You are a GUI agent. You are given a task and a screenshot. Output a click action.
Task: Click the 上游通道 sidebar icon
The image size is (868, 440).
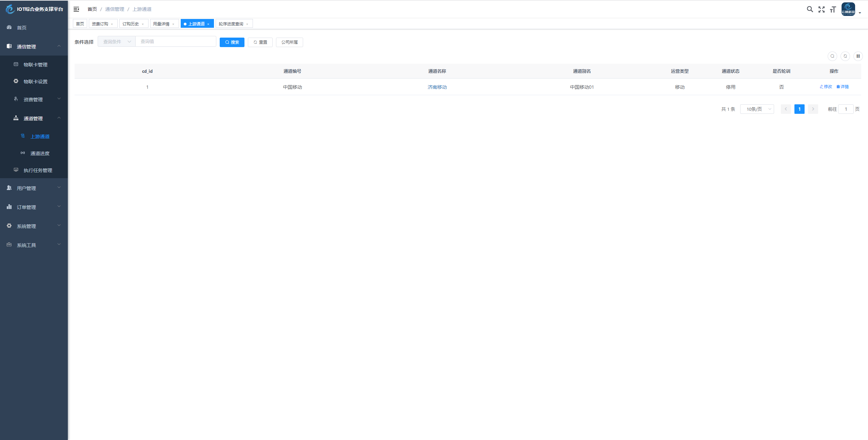(23, 136)
